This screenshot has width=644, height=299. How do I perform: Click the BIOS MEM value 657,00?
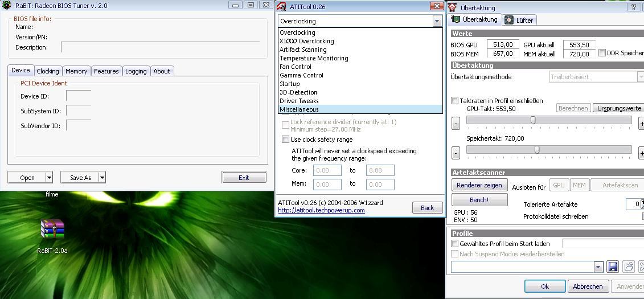coord(503,54)
